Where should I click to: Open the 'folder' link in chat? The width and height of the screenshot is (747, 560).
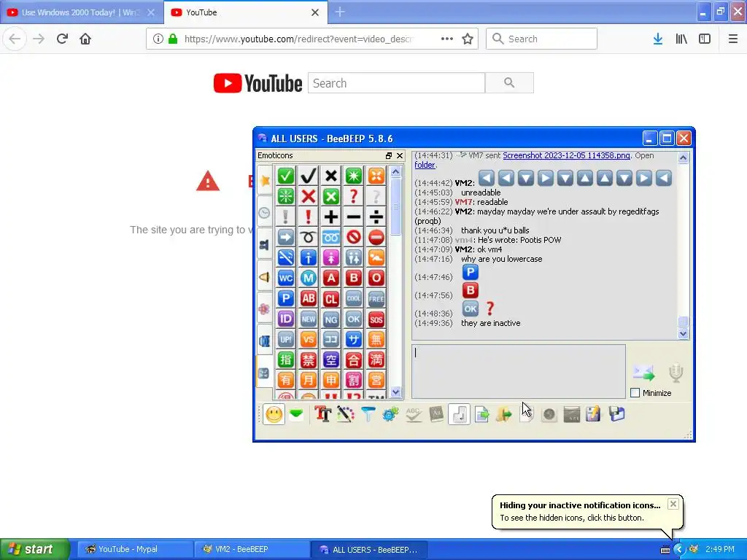[425, 165]
